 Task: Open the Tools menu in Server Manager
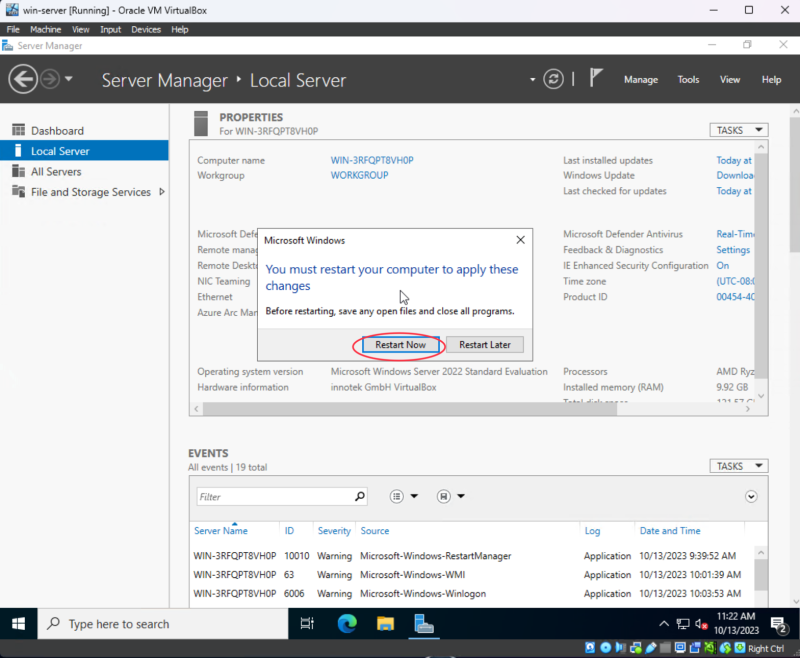tap(688, 80)
